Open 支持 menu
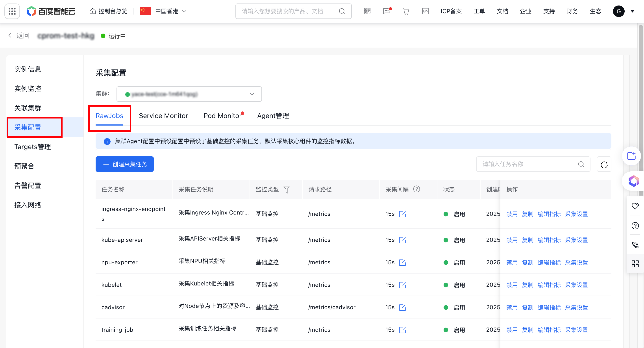 point(549,11)
